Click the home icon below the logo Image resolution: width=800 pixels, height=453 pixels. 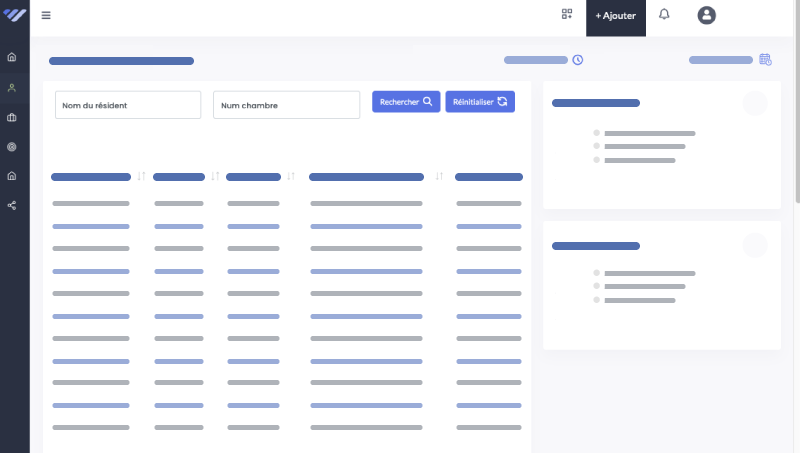(x=12, y=58)
